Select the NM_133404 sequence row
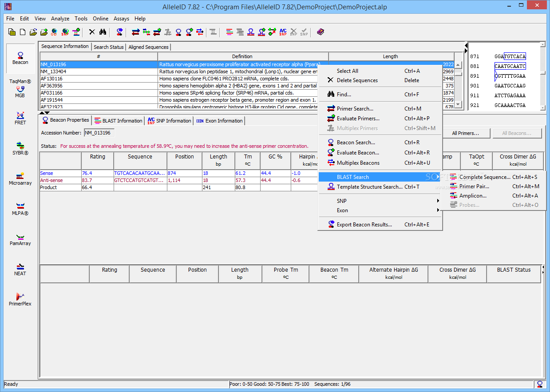The width and height of the screenshot is (550, 392). [x=247, y=71]
